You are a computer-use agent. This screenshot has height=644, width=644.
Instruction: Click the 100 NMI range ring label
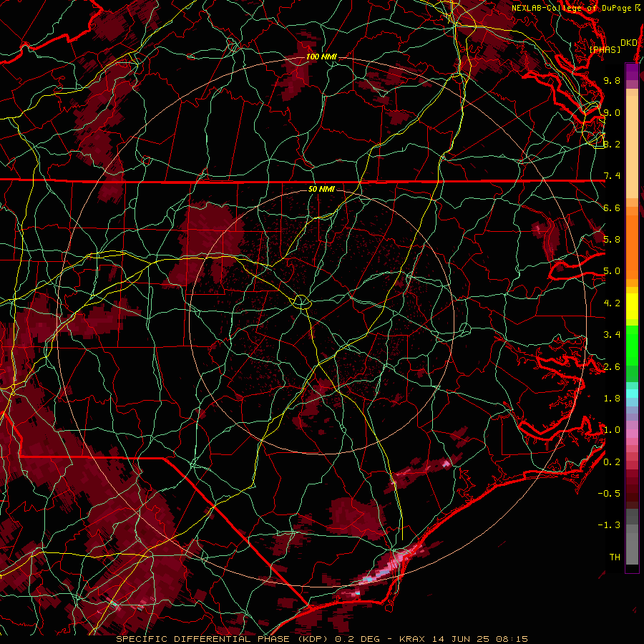321,57
